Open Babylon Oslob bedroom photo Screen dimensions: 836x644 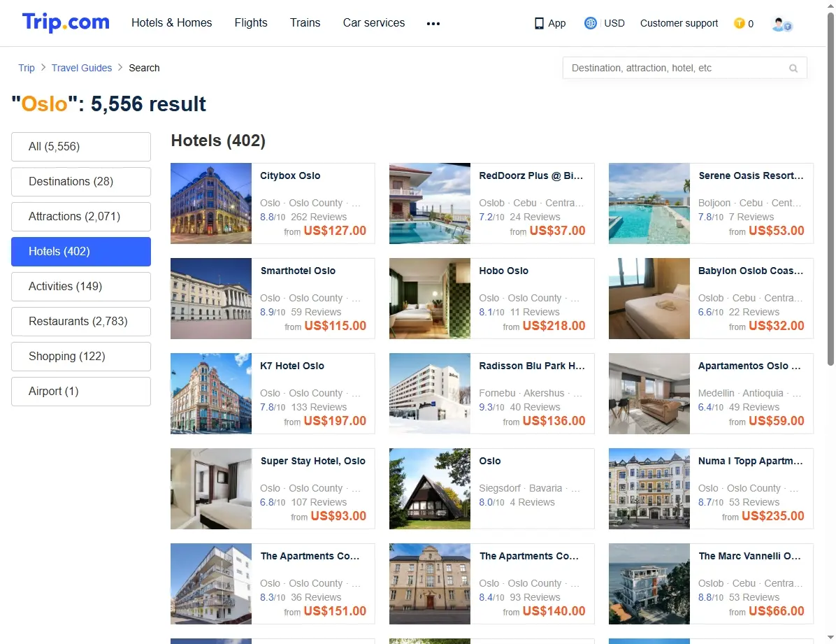649,299
